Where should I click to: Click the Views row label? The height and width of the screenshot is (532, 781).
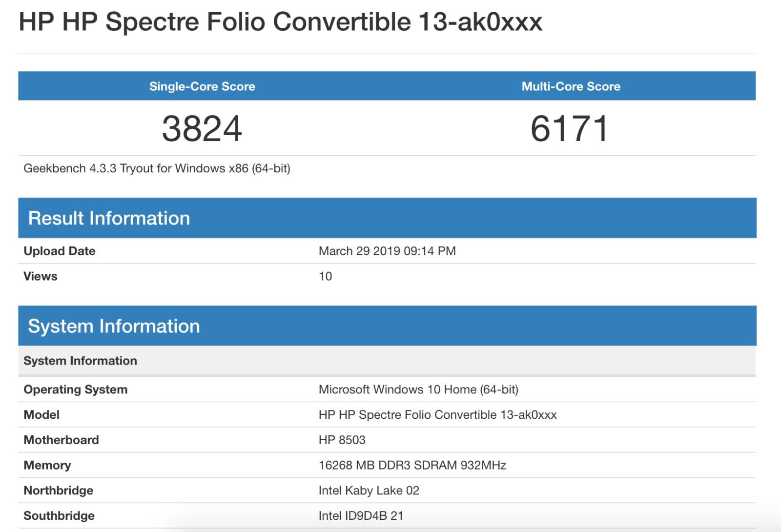coord(41,276)
